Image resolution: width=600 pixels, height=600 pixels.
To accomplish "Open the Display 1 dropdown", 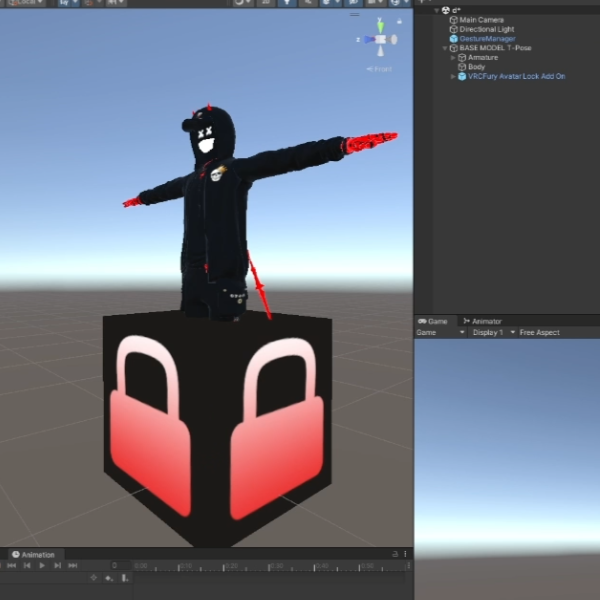I will [x=493, y=333].
